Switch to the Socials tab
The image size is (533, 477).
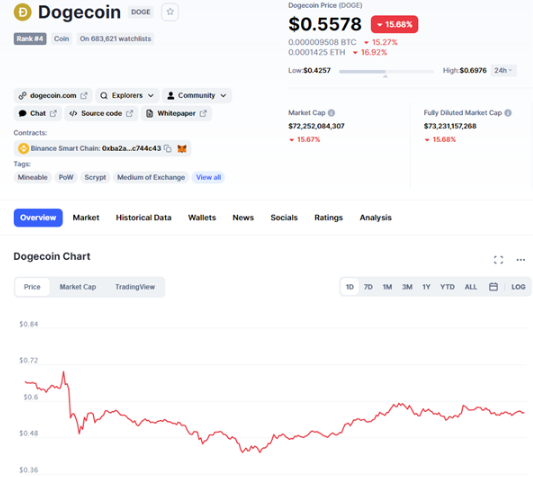coord(284,218)
